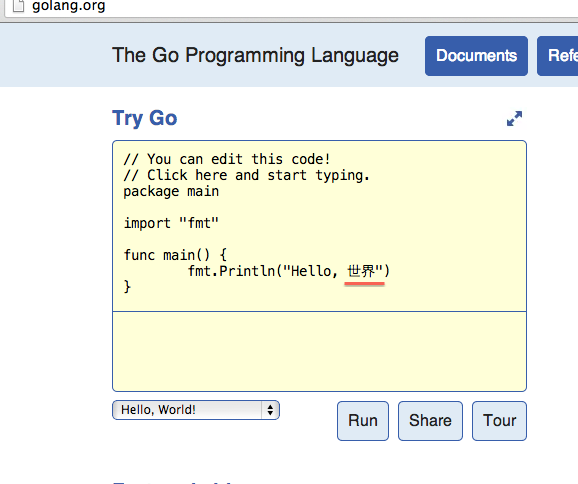Viewport: 578px width, 484px height.
Task: Click the golang.org address bar text
Action: tap(69, 6)
